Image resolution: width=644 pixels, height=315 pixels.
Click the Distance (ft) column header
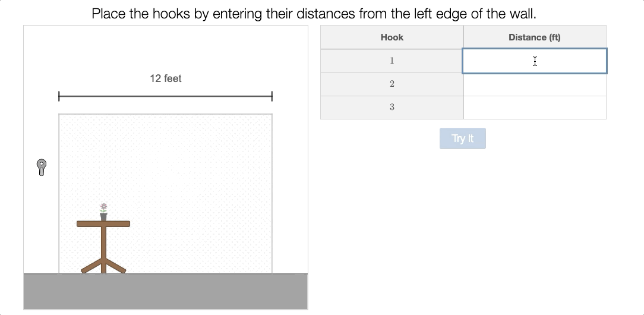pyautogui.click(x=535, y=37)
